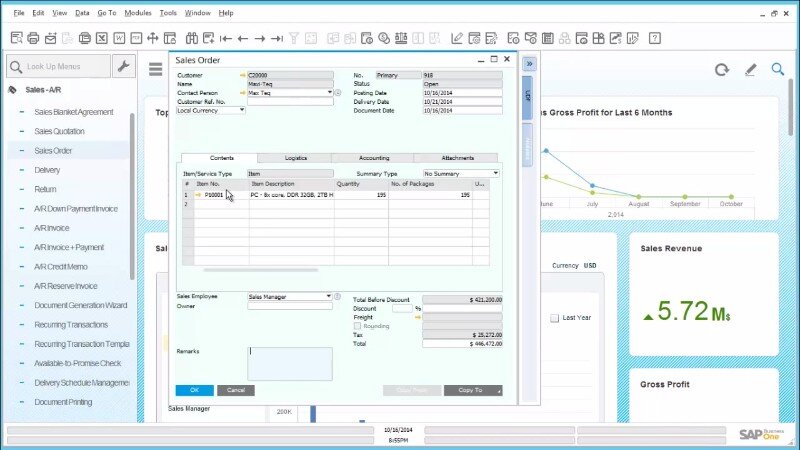Enable the Rounding checkbox
Image resolution: width=800 pixels, height=450 pixels.
(358, 326)
